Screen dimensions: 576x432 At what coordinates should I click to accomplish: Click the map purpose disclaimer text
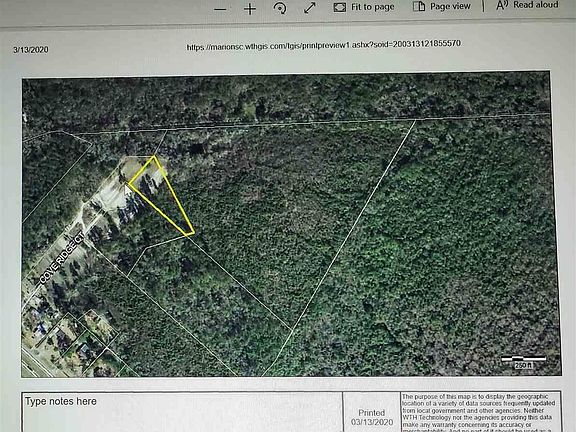[481, 413]
